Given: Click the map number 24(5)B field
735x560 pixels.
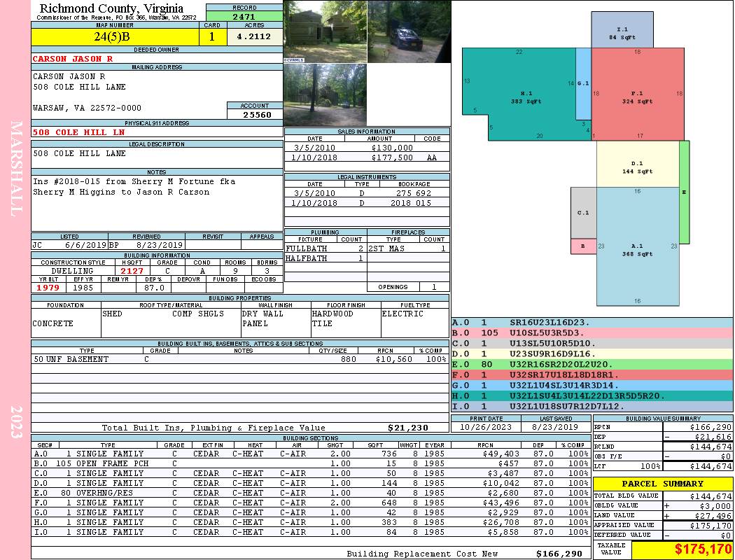Looking at the screenshot, I should tap(115, 36).
